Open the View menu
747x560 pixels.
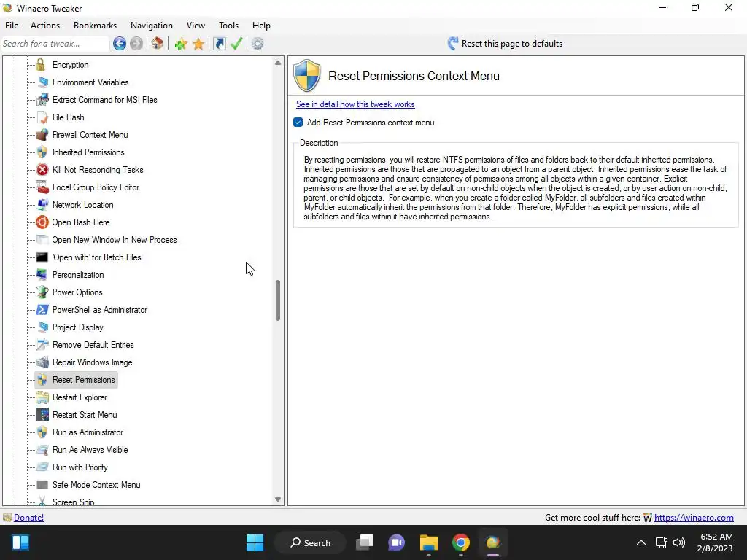point(196,26)
